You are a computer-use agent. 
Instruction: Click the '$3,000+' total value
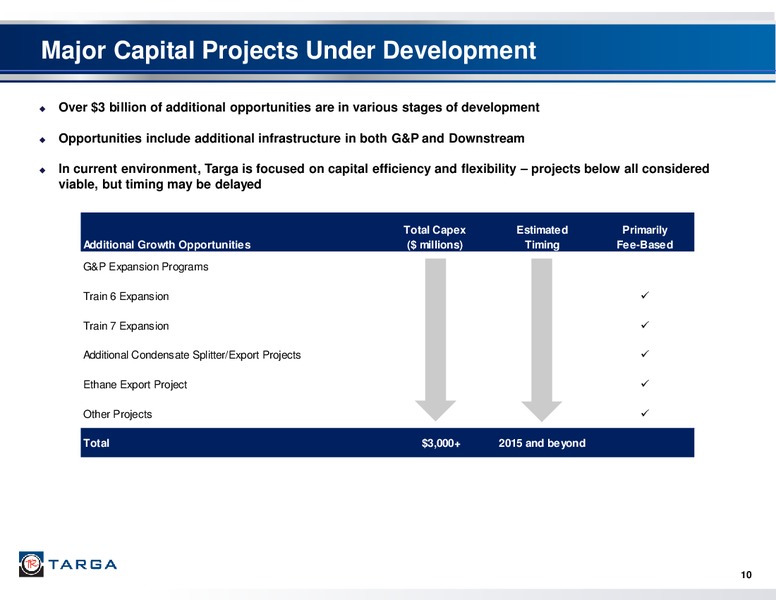coord(441,443)
